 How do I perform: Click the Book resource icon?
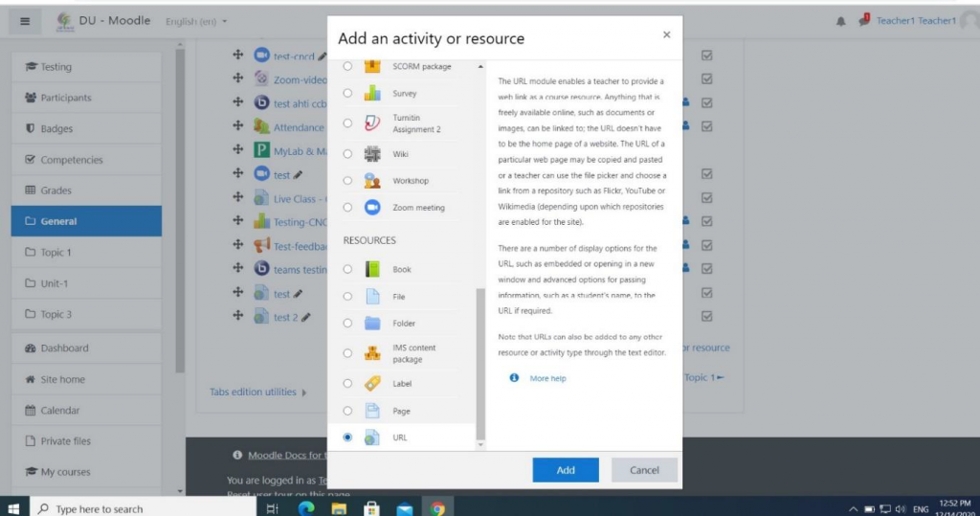pos(372,270)
